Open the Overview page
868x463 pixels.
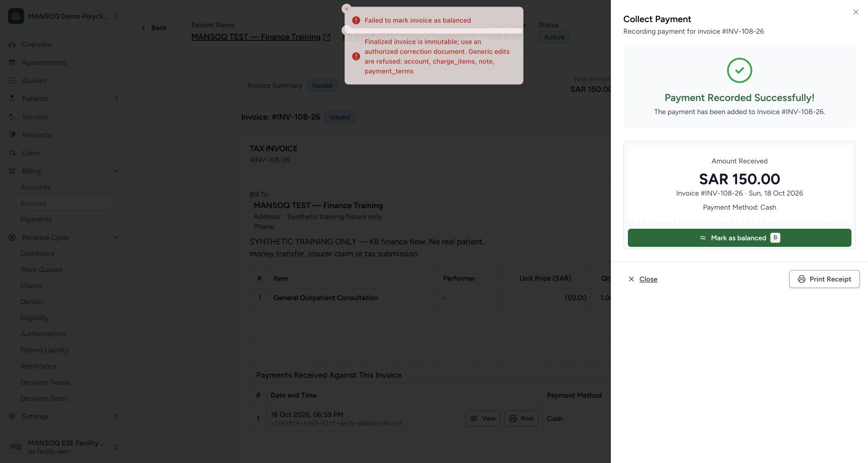(x=37, y=44)
